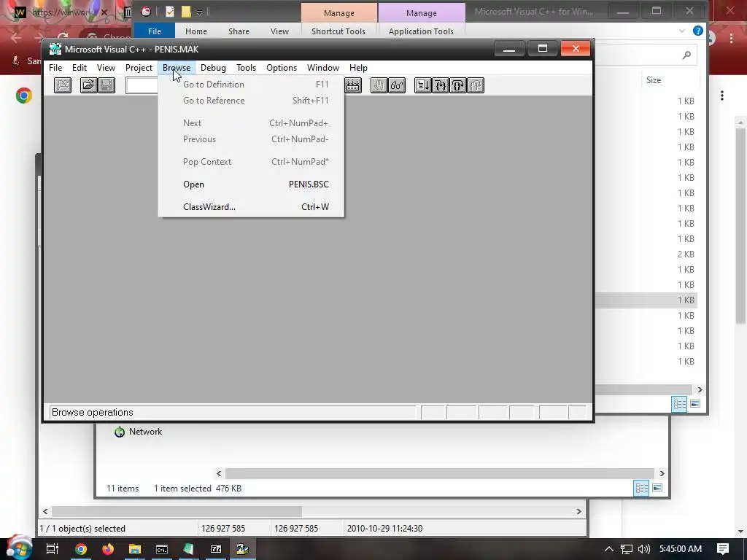Click the Properties quick access icon in Explorer
This screenshot has width=747, height=560.
169,12
